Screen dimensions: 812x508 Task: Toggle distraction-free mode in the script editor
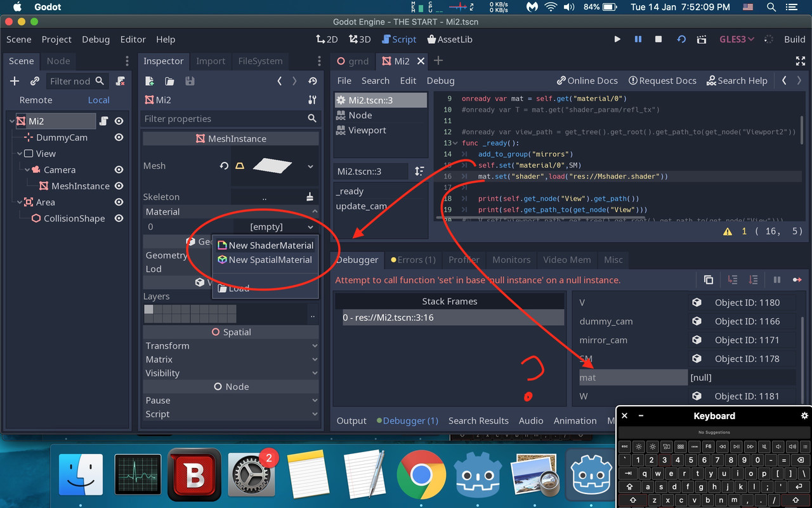tap(801, 61)
